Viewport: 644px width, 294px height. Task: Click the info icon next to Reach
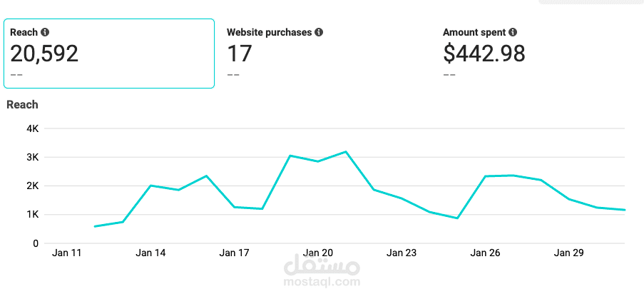pyautogui.click(x=45, y=33)
